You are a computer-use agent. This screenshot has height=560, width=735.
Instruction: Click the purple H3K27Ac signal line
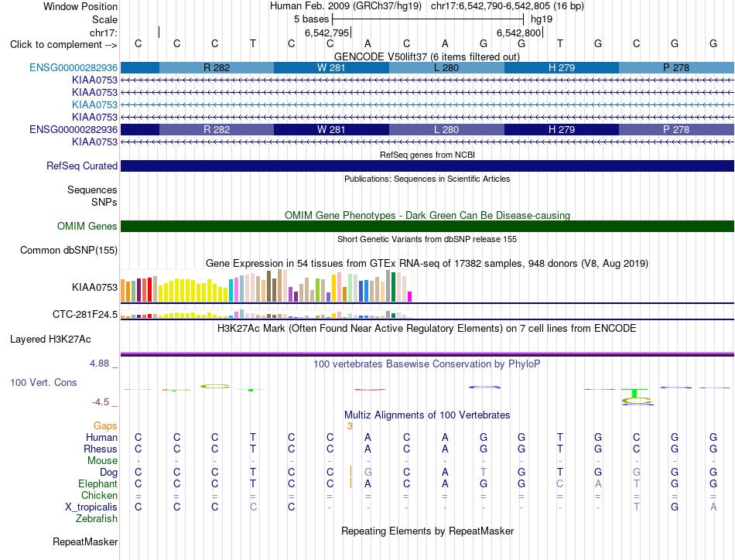tap(427, 353)
